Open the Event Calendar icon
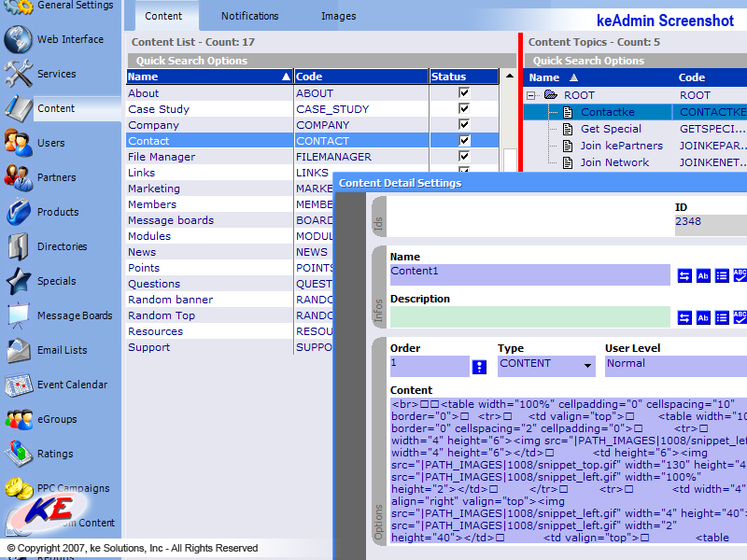747x560 pixels. coord(18,385)
